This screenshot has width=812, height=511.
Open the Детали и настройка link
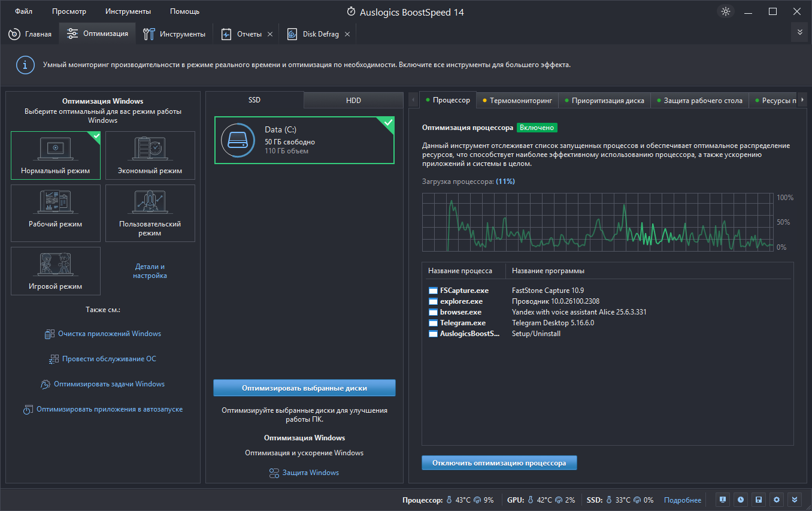[150, 271]
